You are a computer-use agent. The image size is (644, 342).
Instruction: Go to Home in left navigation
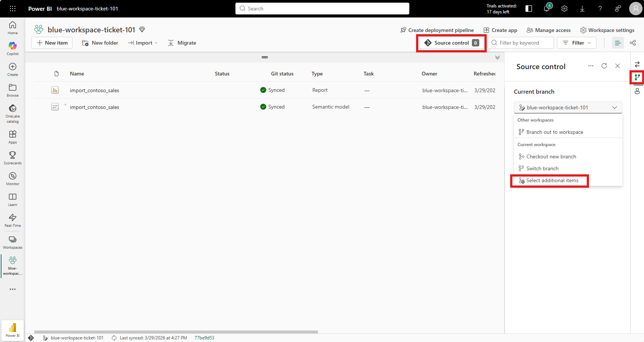point(13,28)
